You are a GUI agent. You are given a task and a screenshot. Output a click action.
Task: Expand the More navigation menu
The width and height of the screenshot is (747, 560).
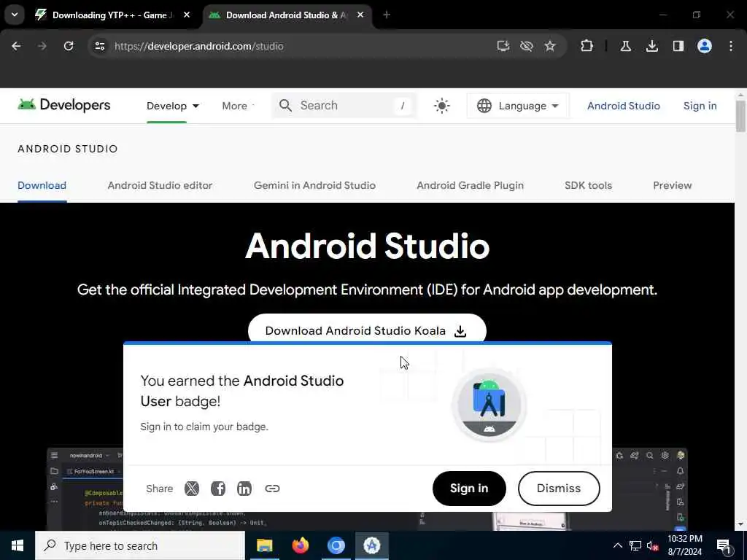click(x=238, y=106)
